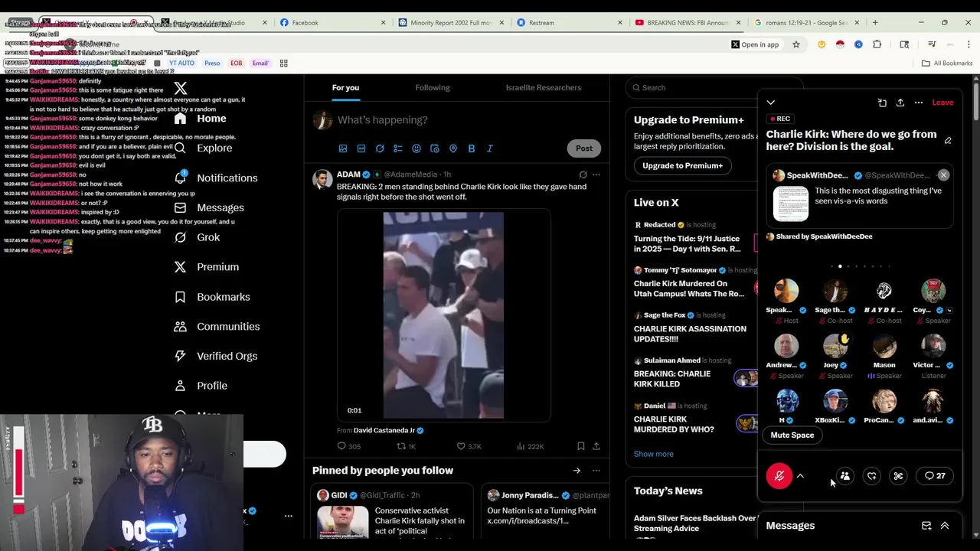This screenshot has height=551, width=980.
Task: Switch to Restream browser tab
Action: (x=570, y=23)
